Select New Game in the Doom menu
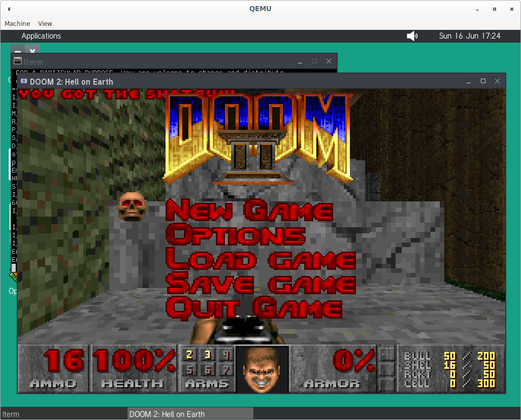521x420 pixels. (249, 211)
